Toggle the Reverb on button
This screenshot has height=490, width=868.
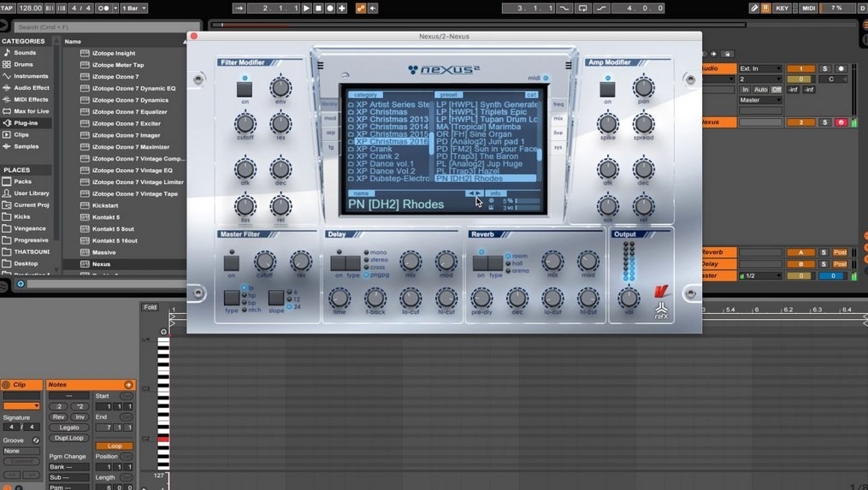(480, 263)
